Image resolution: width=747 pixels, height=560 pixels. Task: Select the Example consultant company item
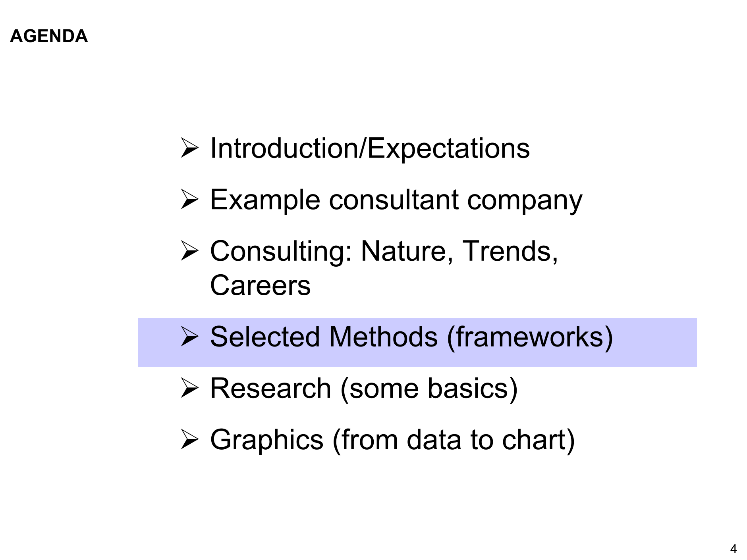click(396, 200)
